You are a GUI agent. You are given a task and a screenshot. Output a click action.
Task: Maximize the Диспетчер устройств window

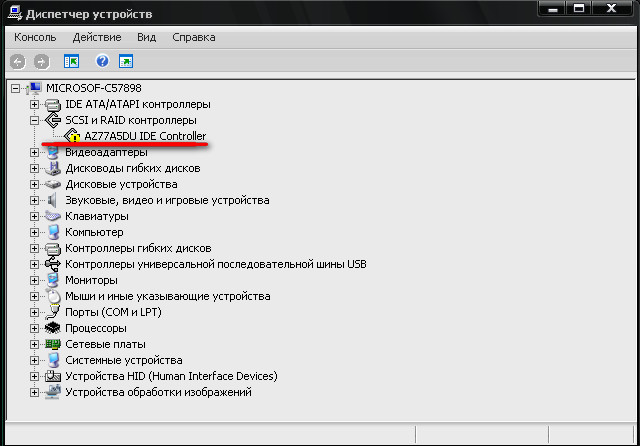pos(579,9)
